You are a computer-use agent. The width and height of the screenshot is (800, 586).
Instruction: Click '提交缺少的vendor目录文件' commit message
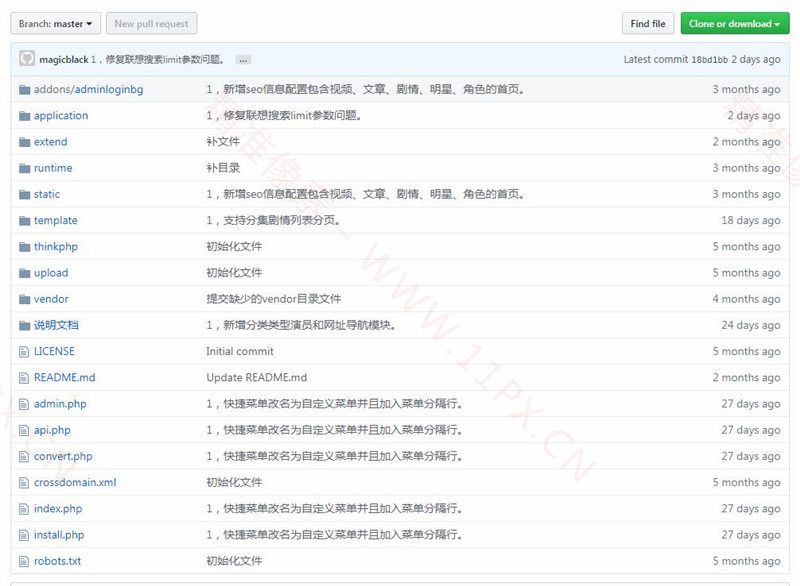[273, 299]
